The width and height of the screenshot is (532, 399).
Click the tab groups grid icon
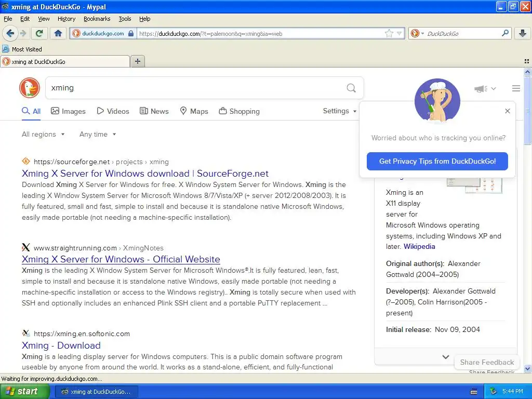527,61
